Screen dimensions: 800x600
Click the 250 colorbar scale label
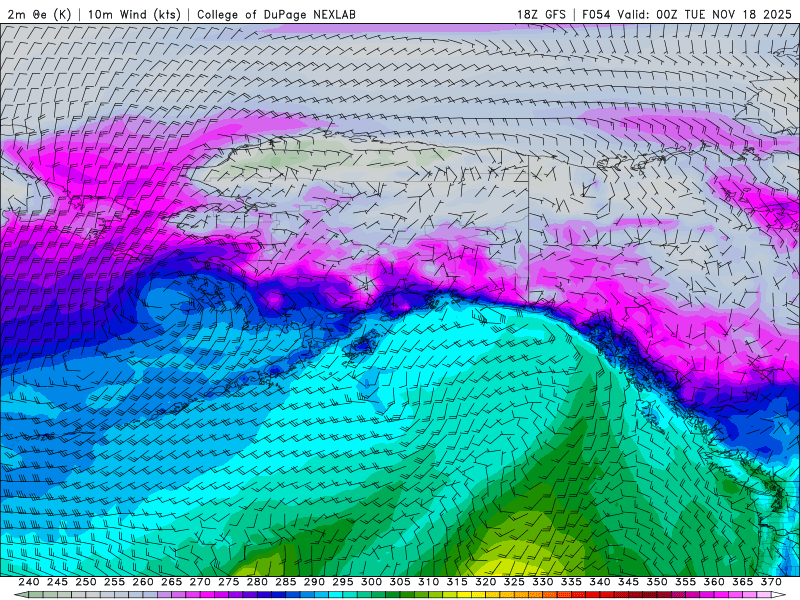point(86,582)
